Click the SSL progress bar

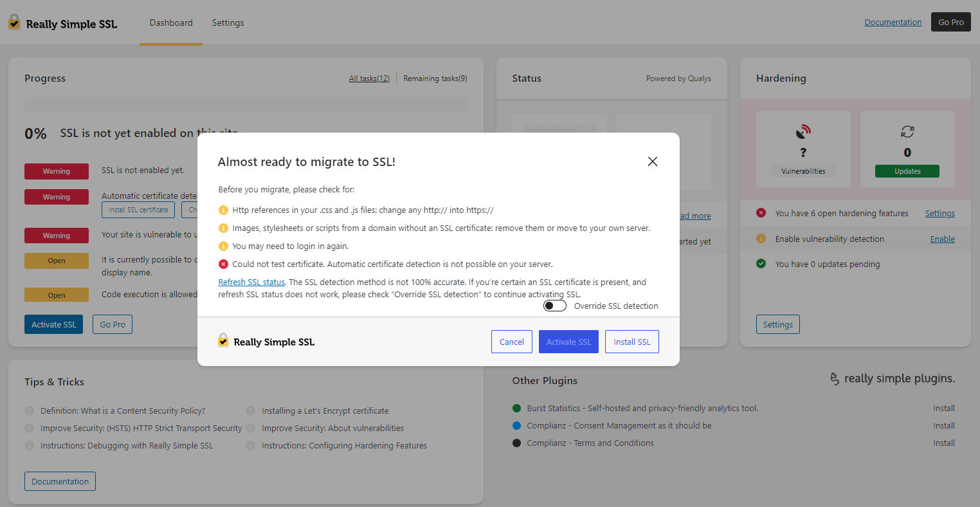tap(246, 105)
